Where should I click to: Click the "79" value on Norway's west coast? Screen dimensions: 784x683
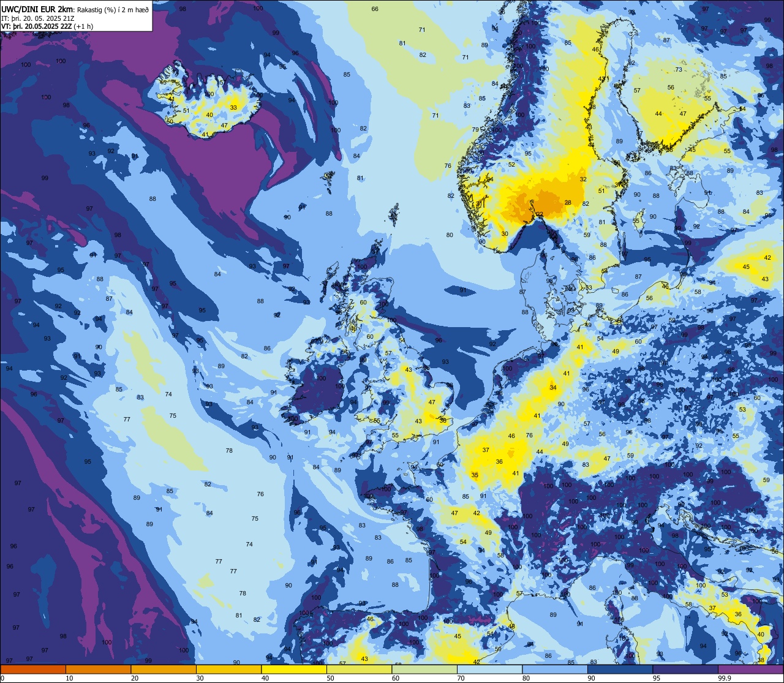point(475,129)
